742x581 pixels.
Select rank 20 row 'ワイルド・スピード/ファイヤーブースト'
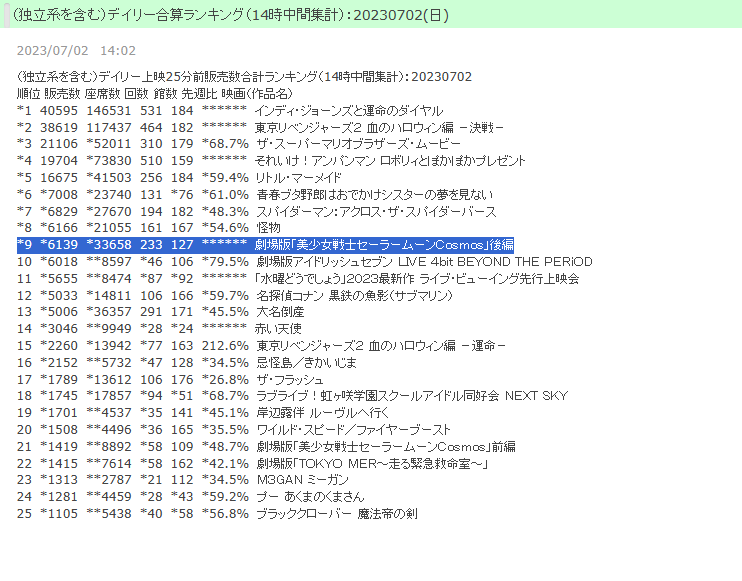click(x=234, y=430)
